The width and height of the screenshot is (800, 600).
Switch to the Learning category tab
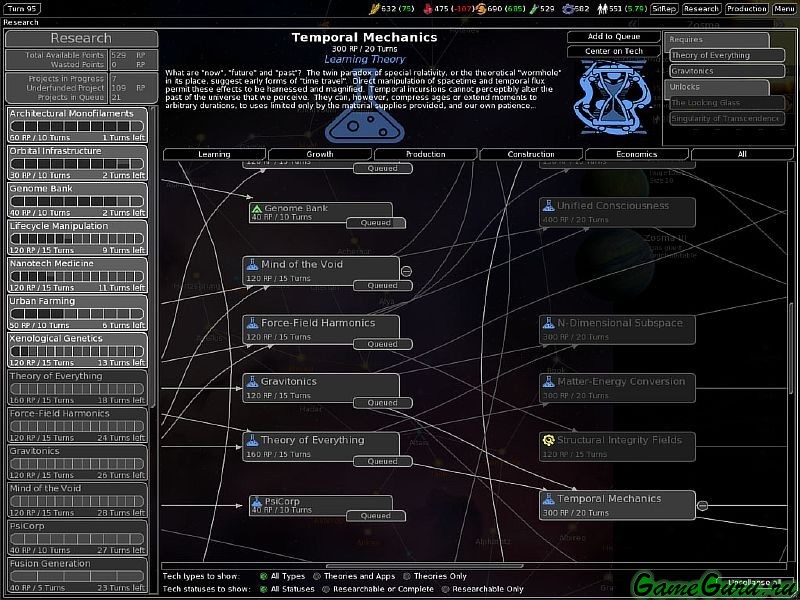pos(214,154)
